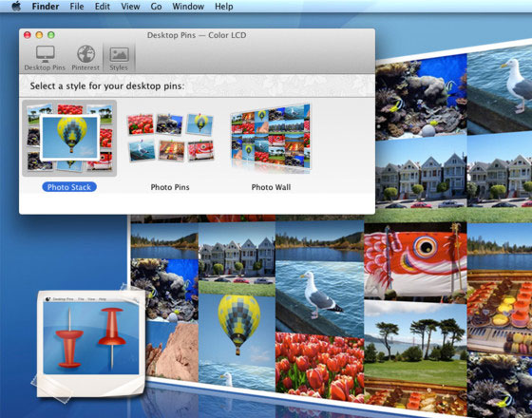Click the Photo Stack label
This screenshot has height=418, width=532.
click(69, 187)
